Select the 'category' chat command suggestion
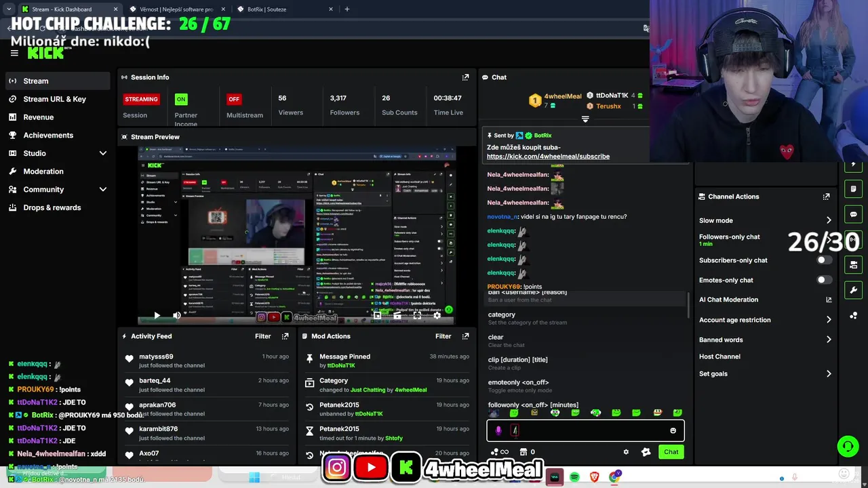The image size is (868, 488). (x=587, y=318)
